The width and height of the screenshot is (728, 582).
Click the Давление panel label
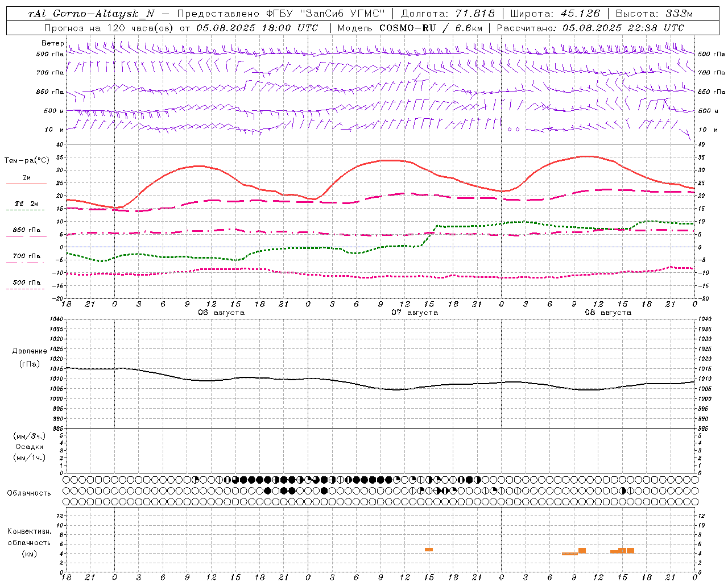tap(30, 351)
